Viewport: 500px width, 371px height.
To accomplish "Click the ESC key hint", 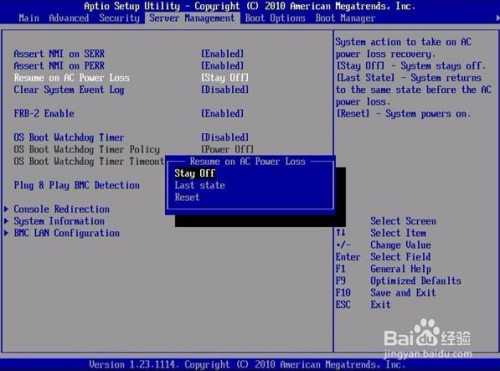I will tap(343, 305).
